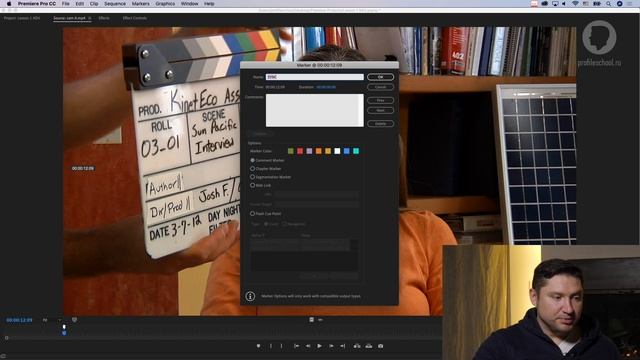Open the Fit zoom level dropdown
Image resolution: width=640 pixels, height=360 pixels.
[51, 320]
